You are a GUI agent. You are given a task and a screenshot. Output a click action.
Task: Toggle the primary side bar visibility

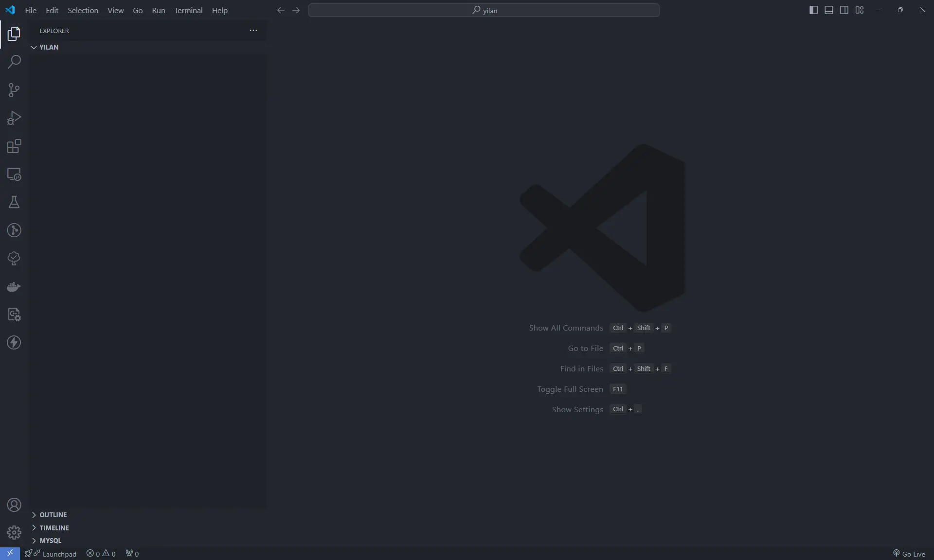(813, 10)
